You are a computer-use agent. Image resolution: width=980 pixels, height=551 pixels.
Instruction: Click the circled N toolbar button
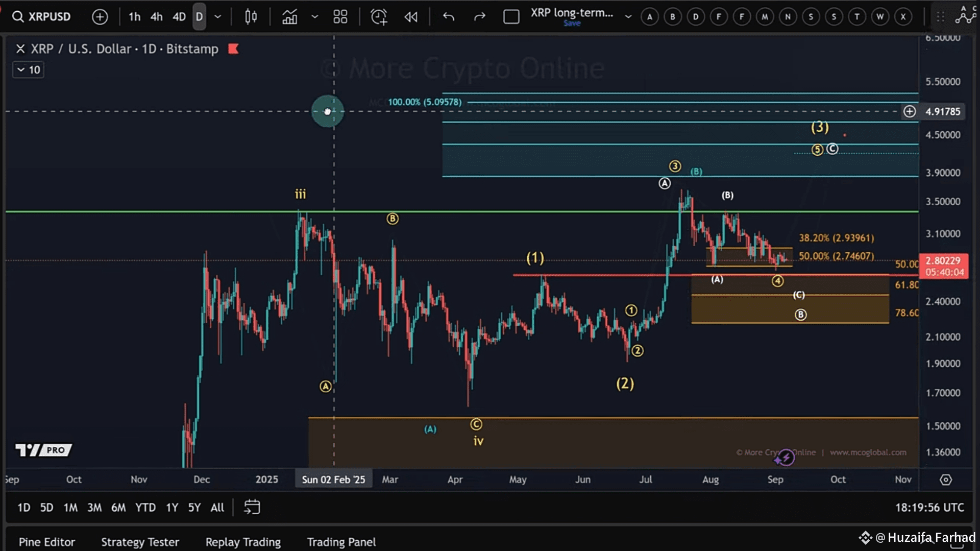[788, 17]
